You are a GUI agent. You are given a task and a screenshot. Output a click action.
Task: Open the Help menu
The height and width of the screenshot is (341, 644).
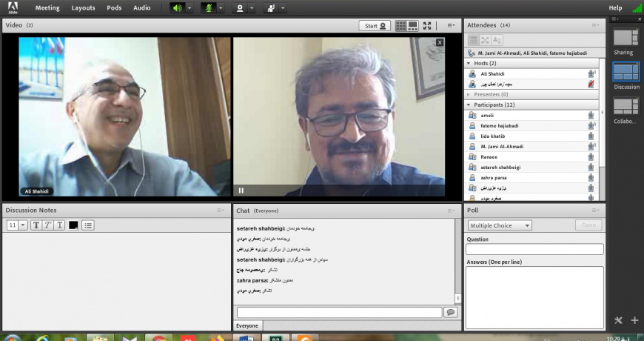pos(615,8)
